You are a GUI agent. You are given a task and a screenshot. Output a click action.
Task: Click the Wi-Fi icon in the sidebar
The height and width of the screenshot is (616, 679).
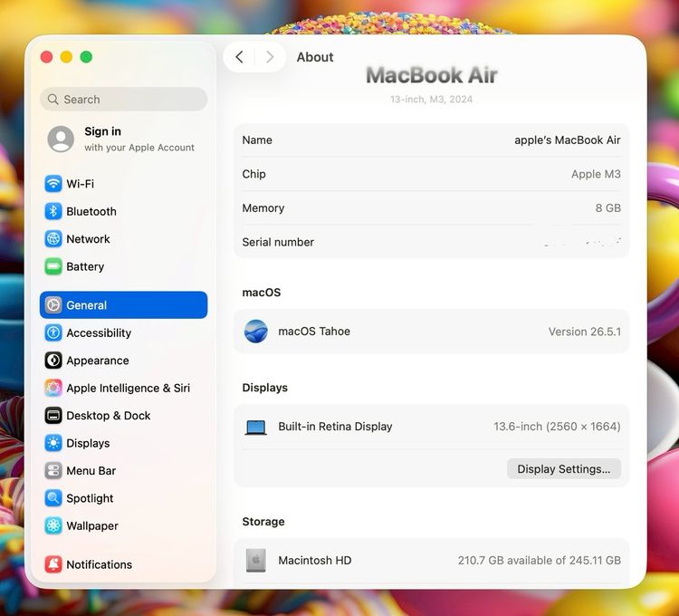click(53, 184)
